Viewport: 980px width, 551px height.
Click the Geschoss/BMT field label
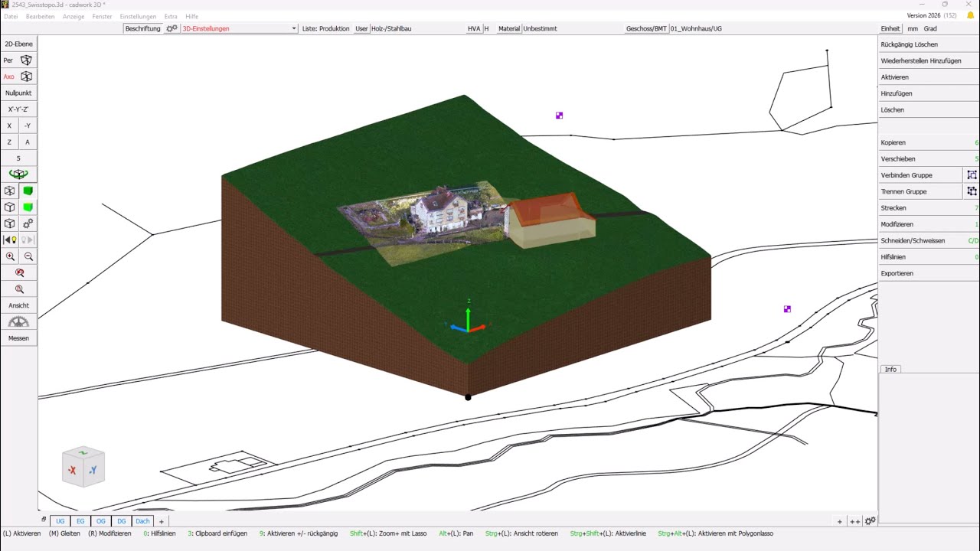tap(647, 28)
